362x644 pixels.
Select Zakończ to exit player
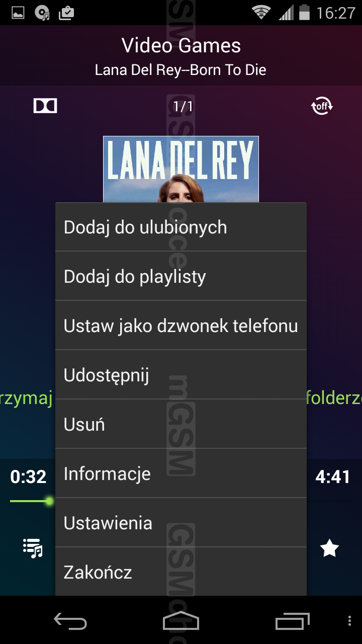pyautogui.click(x=181, y=572)
